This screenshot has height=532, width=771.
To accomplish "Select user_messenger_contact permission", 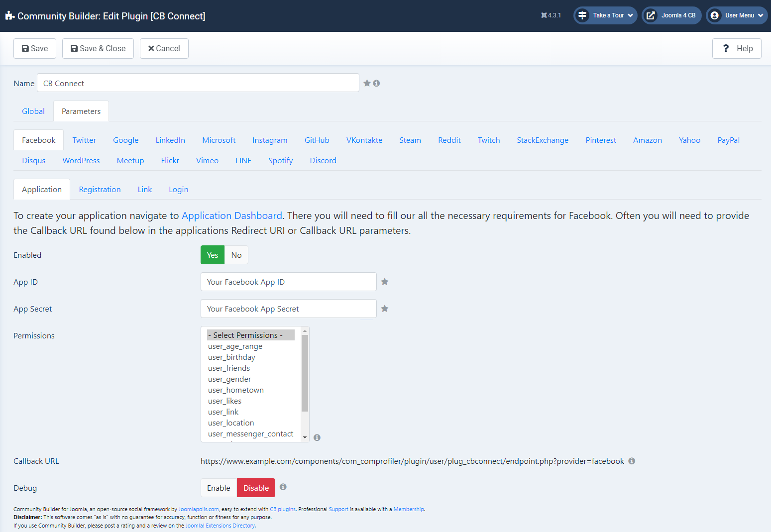I will [x=251, y=433].
